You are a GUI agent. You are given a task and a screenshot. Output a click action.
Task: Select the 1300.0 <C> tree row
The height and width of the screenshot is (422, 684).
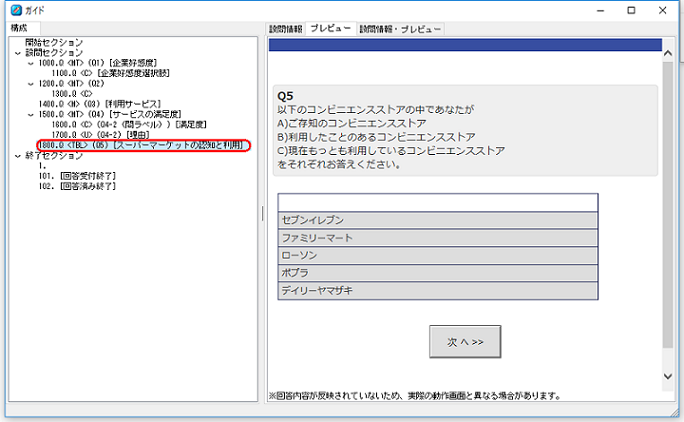[72, 94]
